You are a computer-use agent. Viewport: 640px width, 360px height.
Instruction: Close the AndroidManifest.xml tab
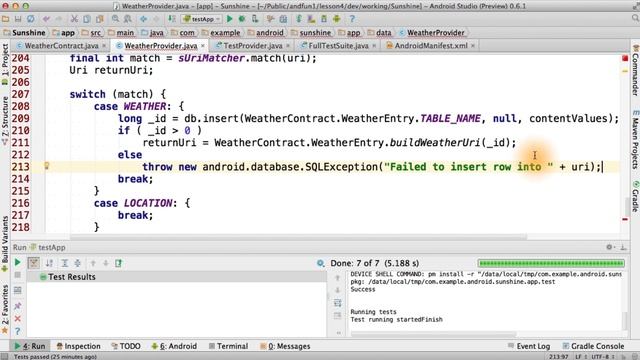coord(473,46)
